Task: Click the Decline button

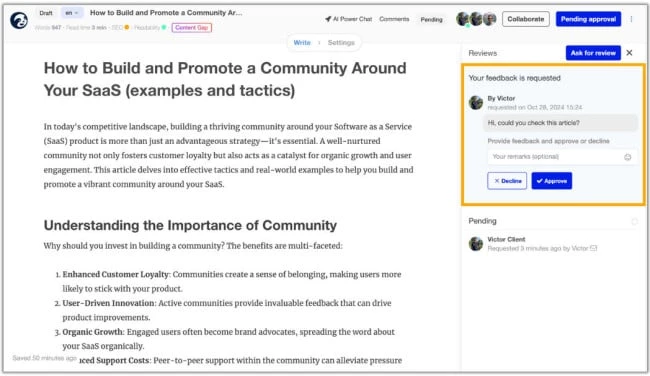Action: point(507,181)
